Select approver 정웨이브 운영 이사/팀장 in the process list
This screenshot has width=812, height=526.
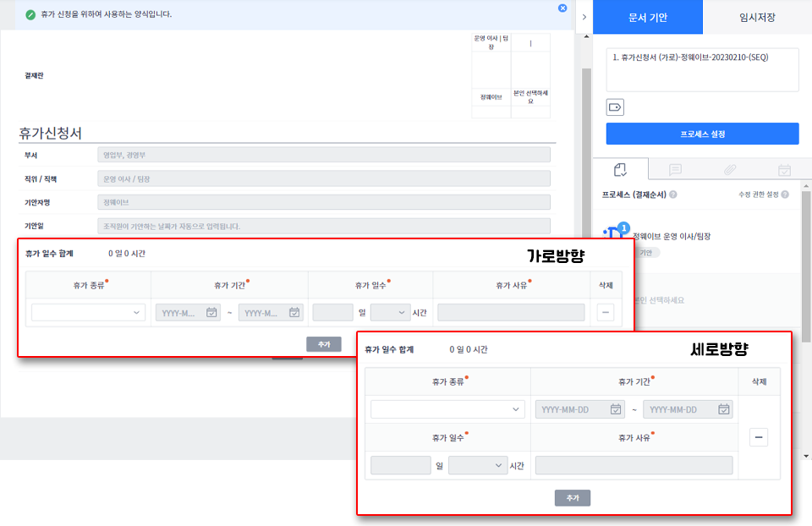coord(671,237)
